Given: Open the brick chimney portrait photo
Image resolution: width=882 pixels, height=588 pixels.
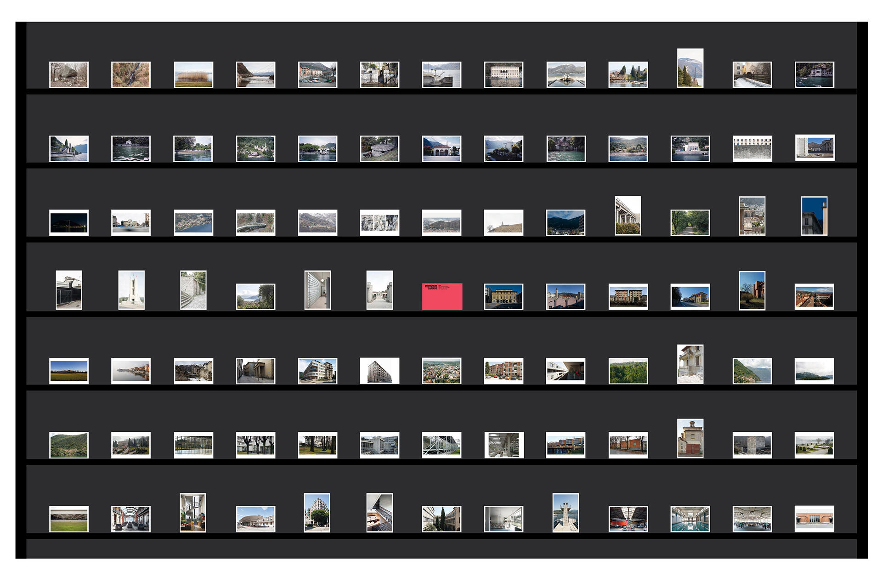Looking at the screenshot, I should [690, 68].
